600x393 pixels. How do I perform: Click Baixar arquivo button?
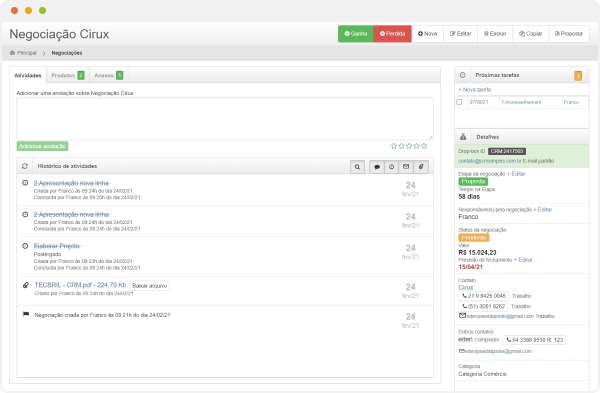tap(150, 285)
